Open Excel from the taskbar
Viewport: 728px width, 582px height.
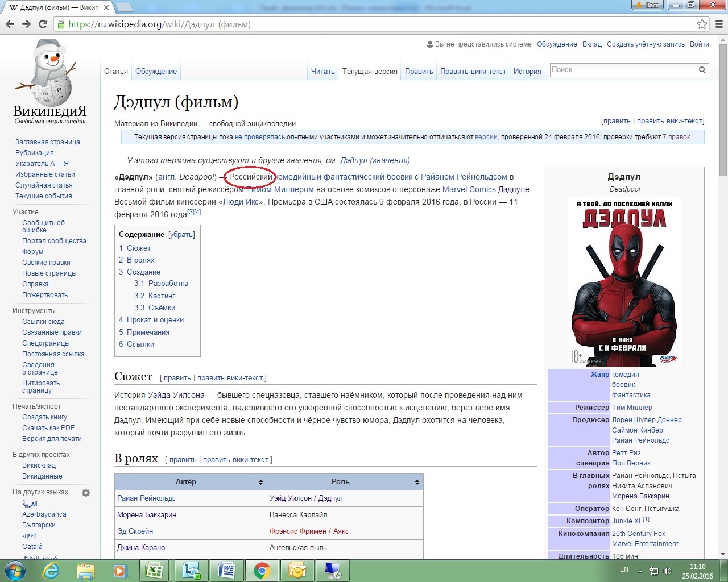[x=154, y=570]
